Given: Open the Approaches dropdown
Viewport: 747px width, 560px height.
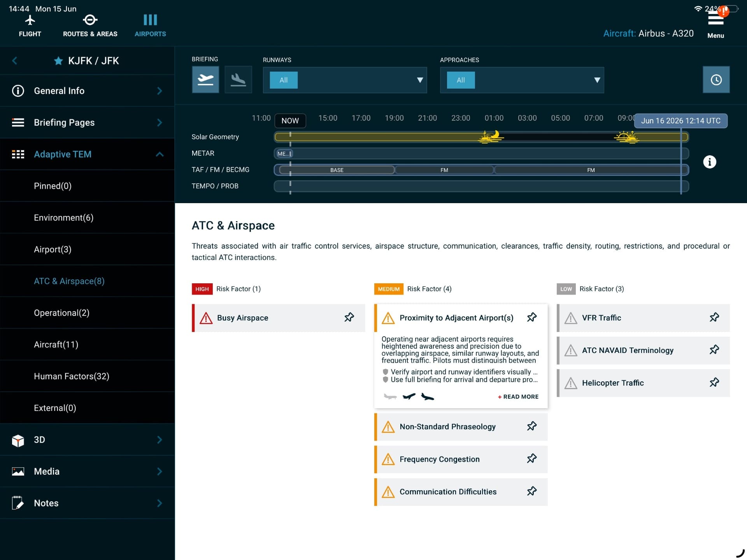Looking at the screenshot, I should coord(522,80).
